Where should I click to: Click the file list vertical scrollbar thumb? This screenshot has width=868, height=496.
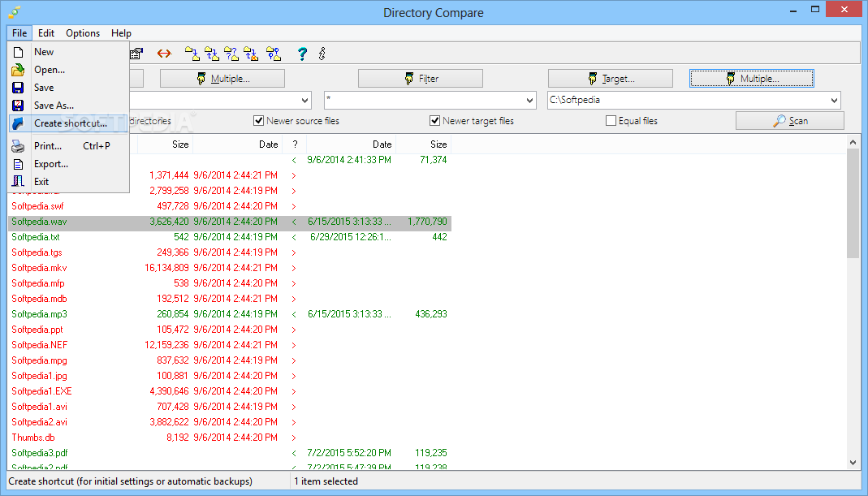click(853, 204)
